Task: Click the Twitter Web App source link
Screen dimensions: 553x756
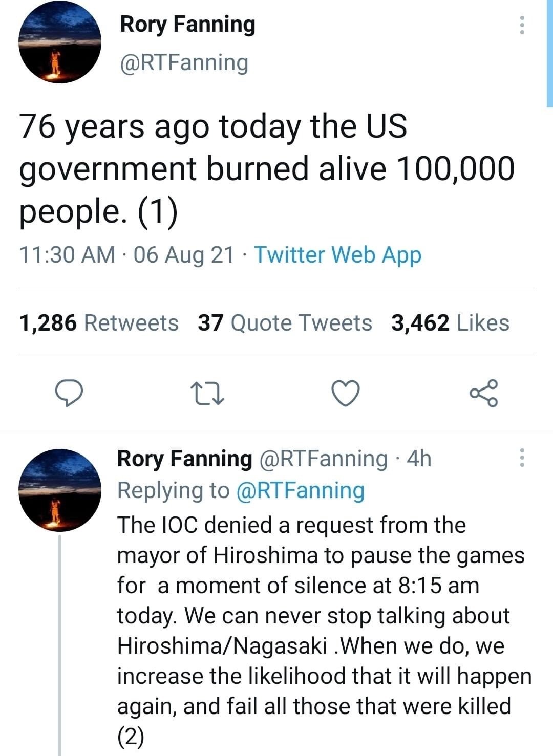Action: coord(337,254)
